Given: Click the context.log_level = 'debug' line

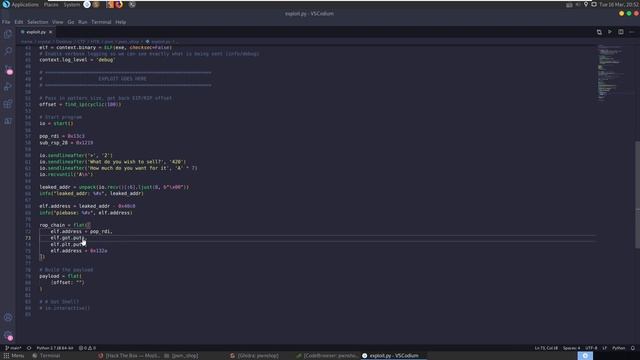Looking at the screenshot, I should [78, 60].
